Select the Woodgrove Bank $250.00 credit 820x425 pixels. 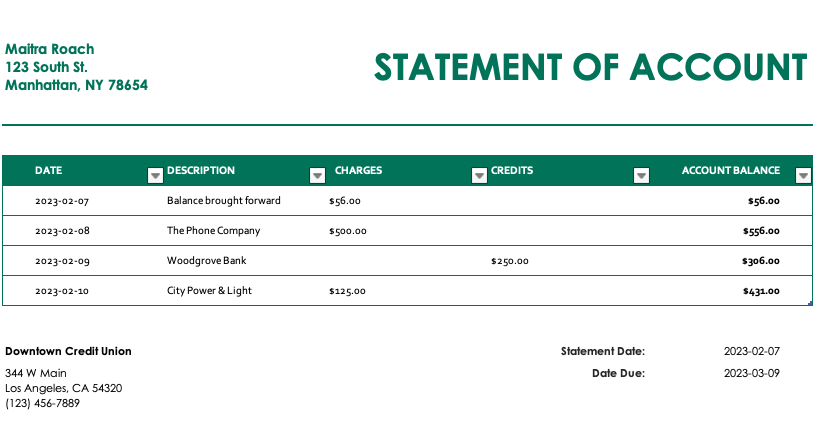click(x=510, y=261)
